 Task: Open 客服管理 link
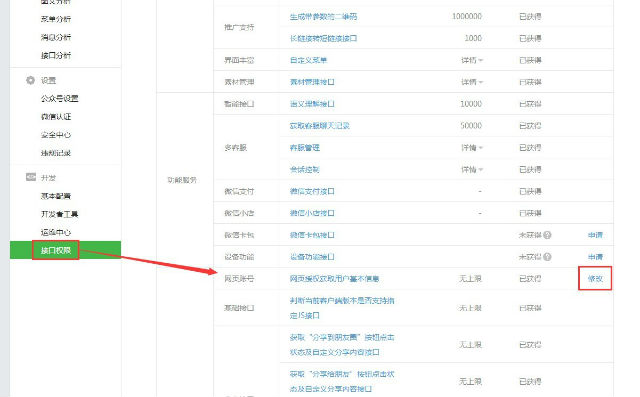(304, 147)
